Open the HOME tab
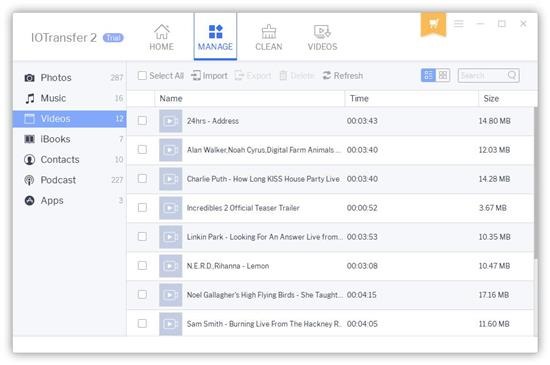The image size is (550, 365). 161,38
